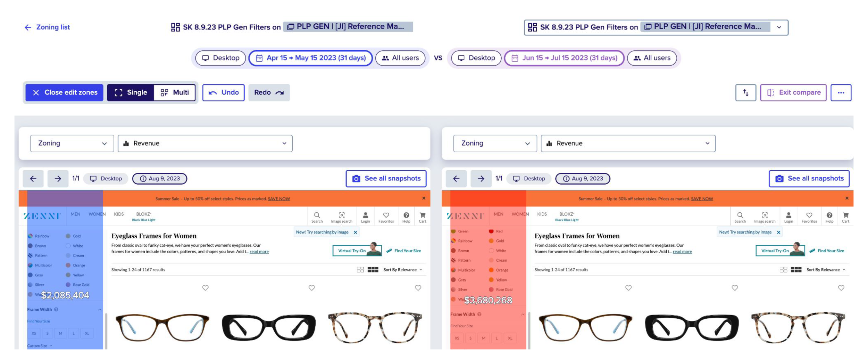The image size is (868, 359).
Task: Click read more link in left snapshot description
Action: pos(259,252)
